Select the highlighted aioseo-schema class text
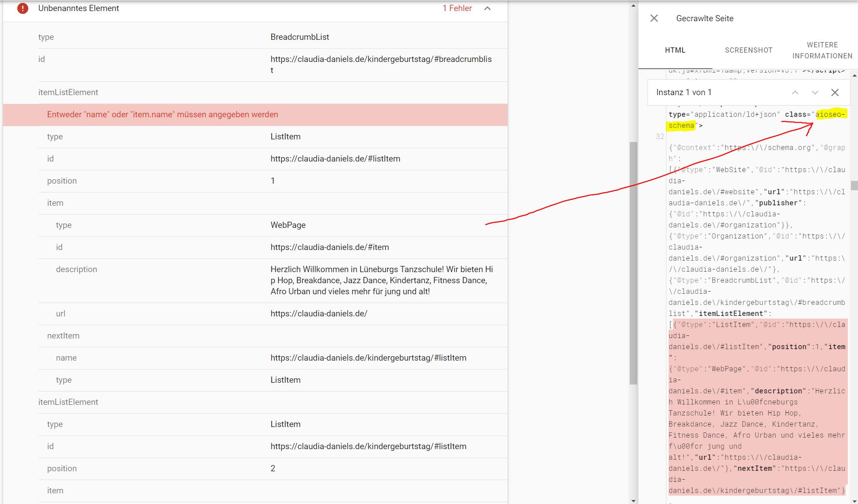Image resolution: width=858 pixels, height=504 pixels. [x=831, y=115]
